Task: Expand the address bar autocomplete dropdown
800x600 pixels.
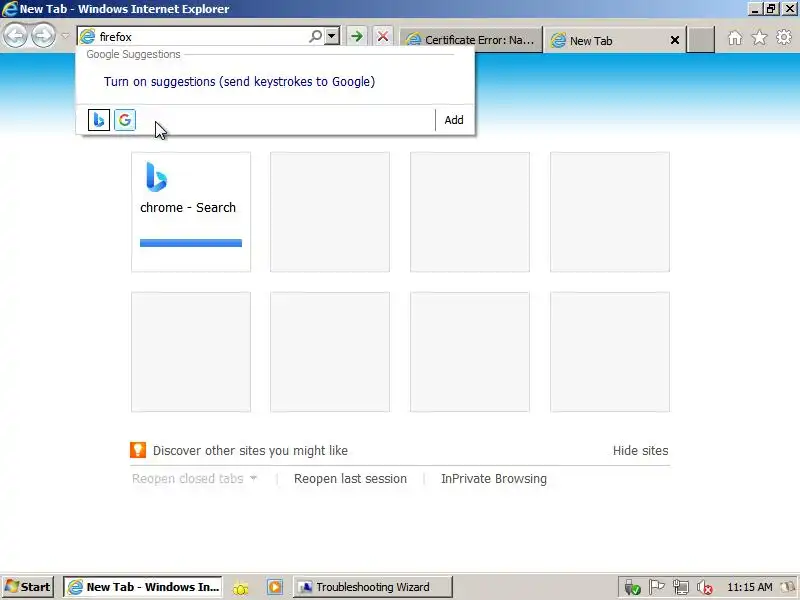Action: (332, 36)
